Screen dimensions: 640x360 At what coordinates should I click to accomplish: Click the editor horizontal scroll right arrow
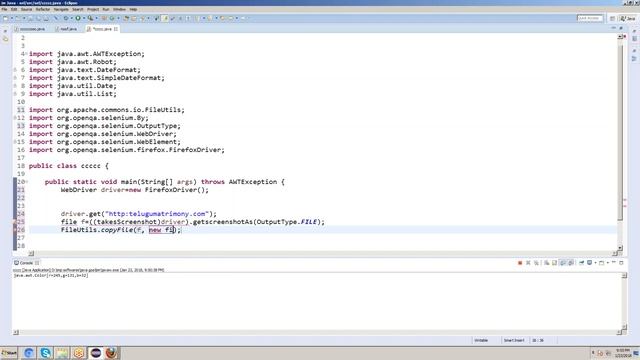[615, 253]
